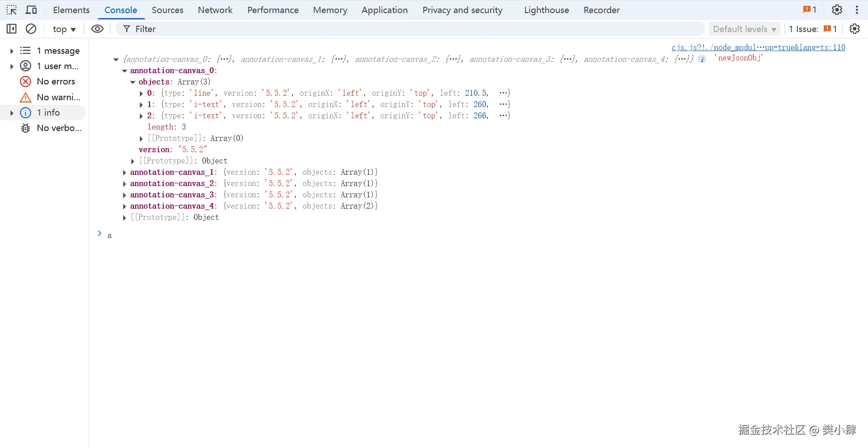Click the length: 3 property
This screenshot has height=448, width=868.
click(167, 127)
